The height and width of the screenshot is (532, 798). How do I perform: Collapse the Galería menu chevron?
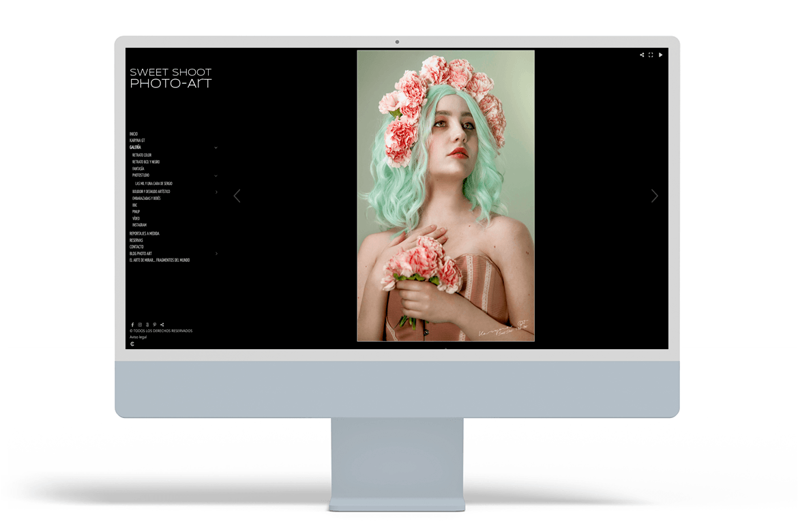coord(216,147)
